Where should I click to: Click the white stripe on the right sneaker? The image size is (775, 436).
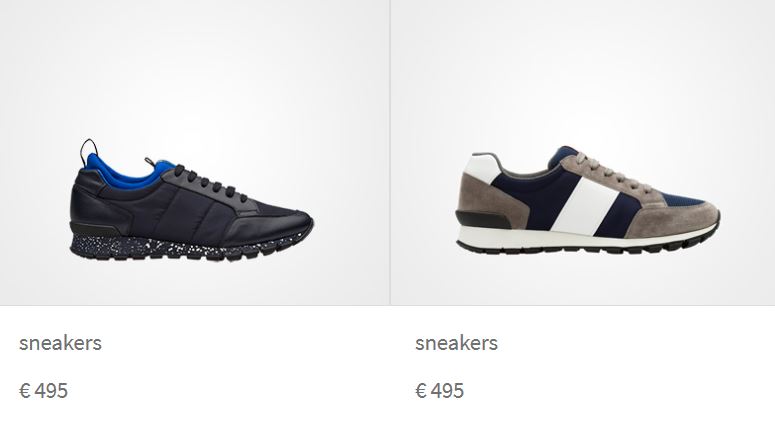click(x=586, y=205)
